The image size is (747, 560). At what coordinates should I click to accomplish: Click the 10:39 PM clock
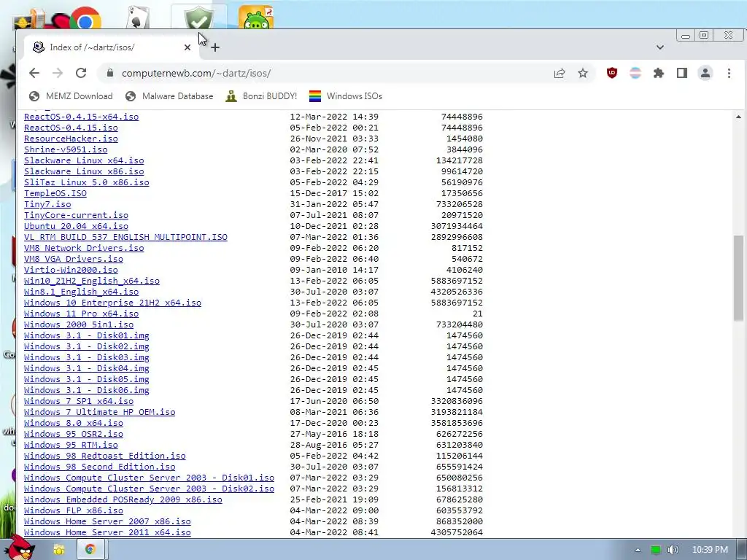(x=710, y=550)
